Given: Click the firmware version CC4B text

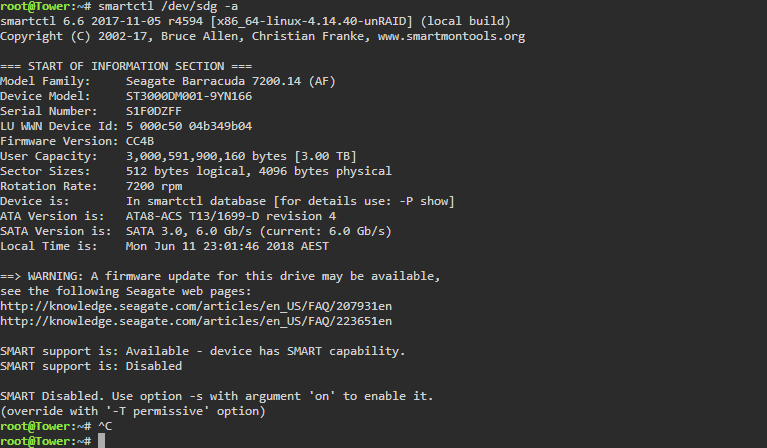Looking at the screenshot, I should (140, 141).
